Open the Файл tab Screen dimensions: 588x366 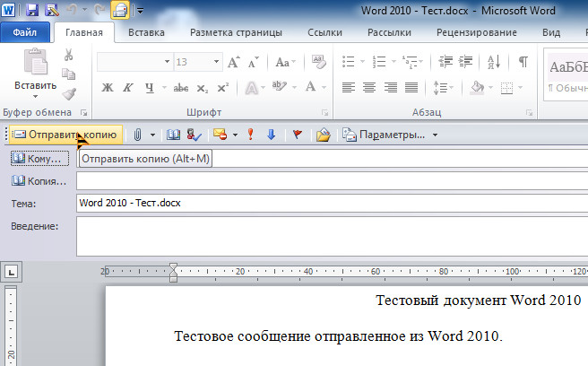point(25,32)
